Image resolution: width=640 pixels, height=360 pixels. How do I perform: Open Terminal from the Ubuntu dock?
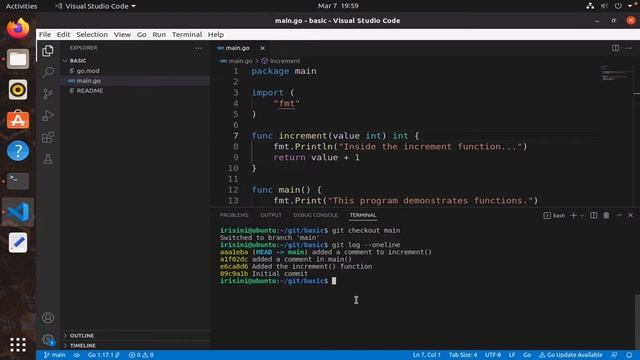(18, 181)
